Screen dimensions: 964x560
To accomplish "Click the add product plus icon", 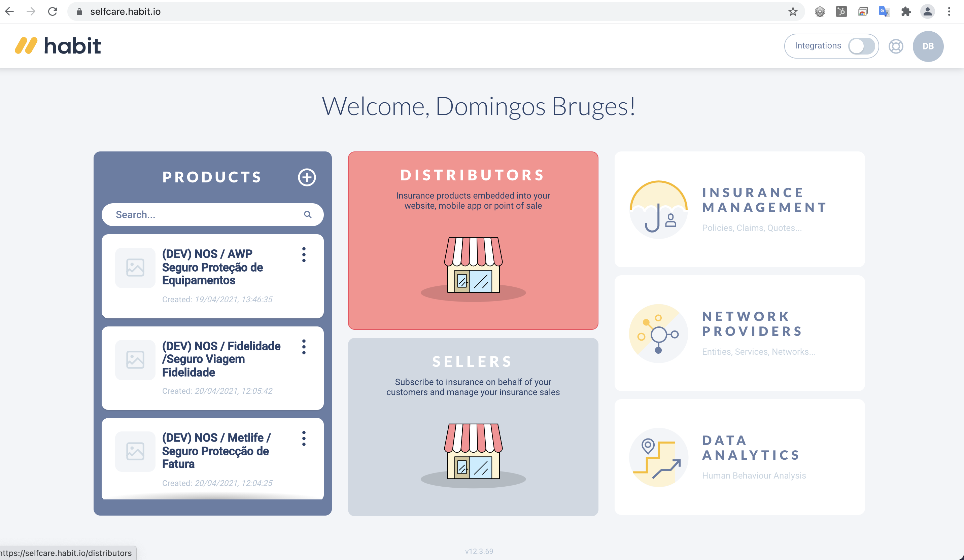I will (x=307, y=177).
